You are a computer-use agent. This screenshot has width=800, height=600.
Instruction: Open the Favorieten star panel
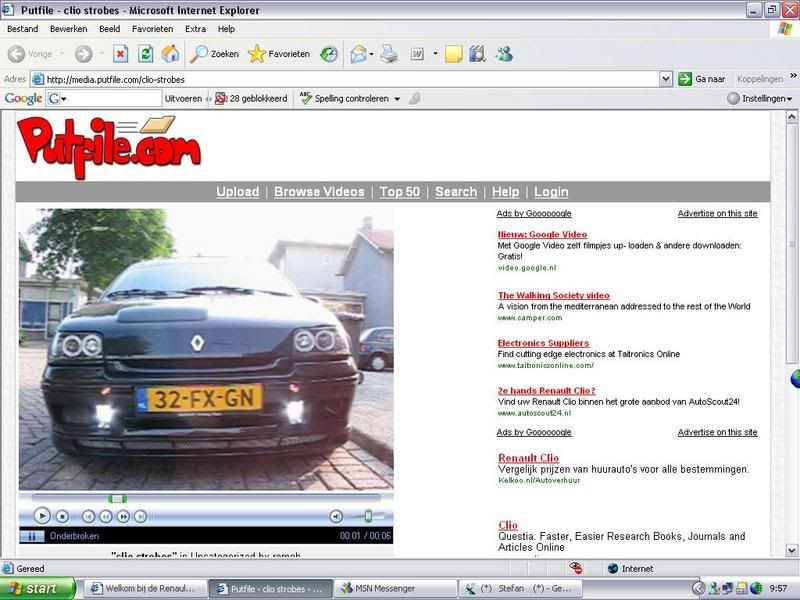point(279,54)
